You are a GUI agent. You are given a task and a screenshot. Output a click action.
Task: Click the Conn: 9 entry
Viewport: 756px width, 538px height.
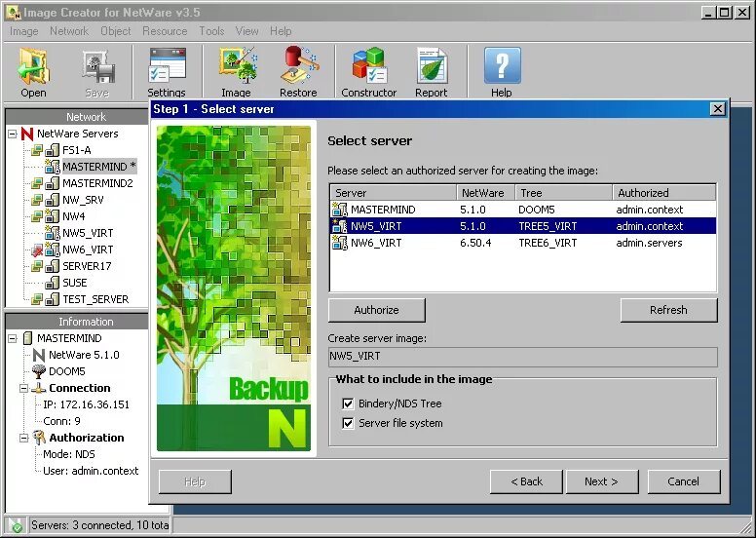[61, 421]
